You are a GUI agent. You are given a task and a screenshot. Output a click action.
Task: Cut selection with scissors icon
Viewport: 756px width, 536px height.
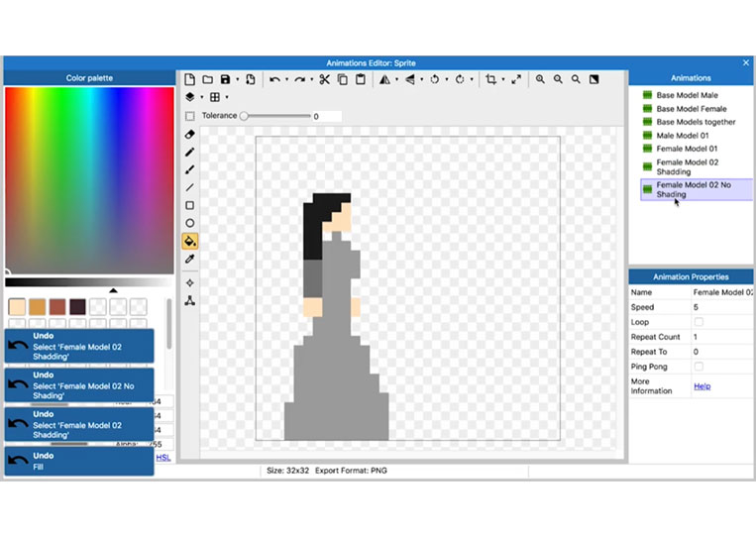point(324,79)
